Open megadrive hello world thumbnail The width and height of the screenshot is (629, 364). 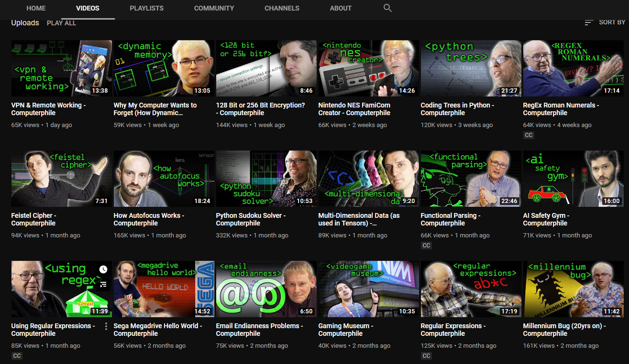[x=164, y=289]
